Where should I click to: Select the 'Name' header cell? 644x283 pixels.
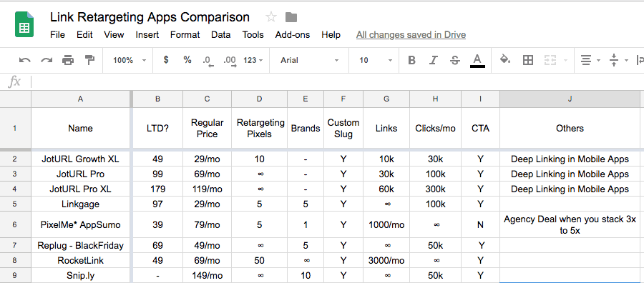tap(80, 128)
